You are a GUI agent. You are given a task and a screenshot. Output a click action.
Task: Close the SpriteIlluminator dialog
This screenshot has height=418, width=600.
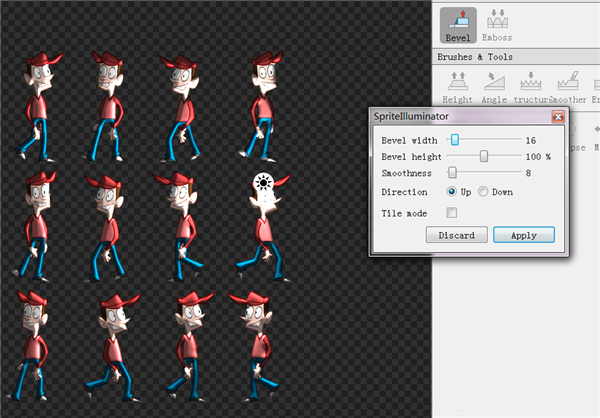point(557,117)
